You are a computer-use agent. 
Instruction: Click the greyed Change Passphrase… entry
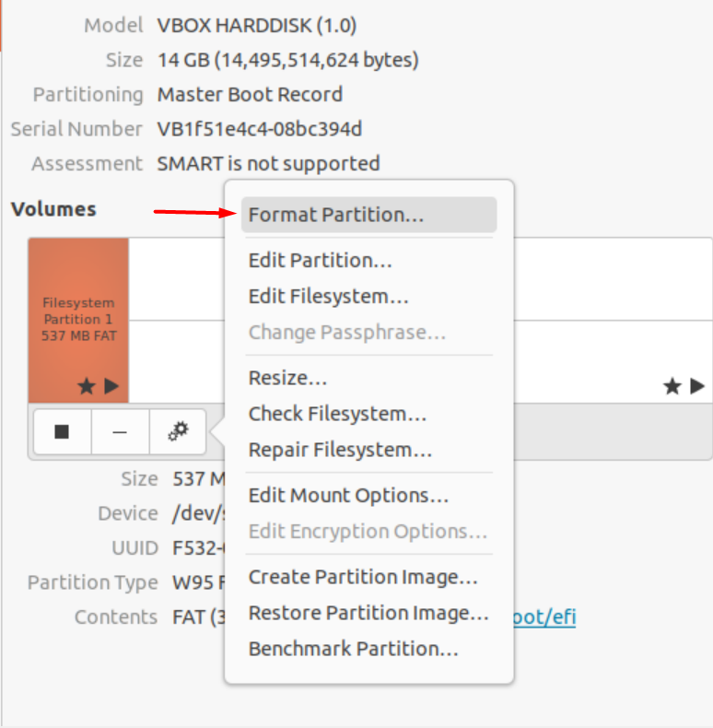point(347,332)
